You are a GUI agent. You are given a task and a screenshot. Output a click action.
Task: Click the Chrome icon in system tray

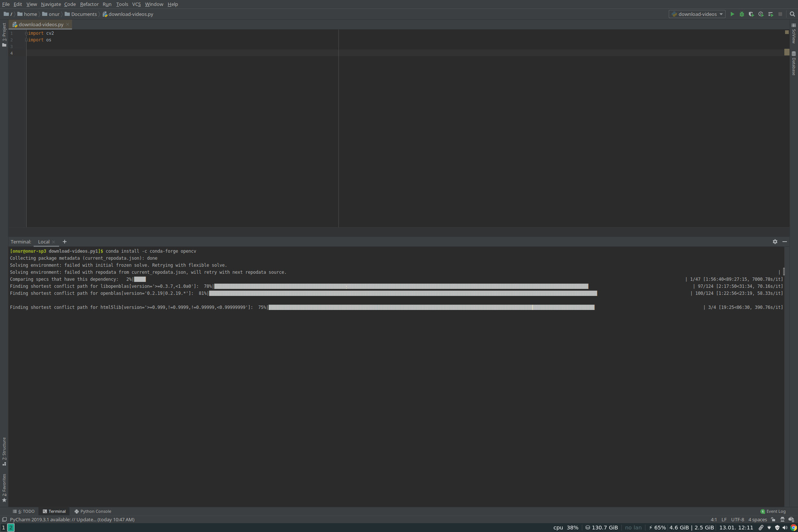(794, 528)
